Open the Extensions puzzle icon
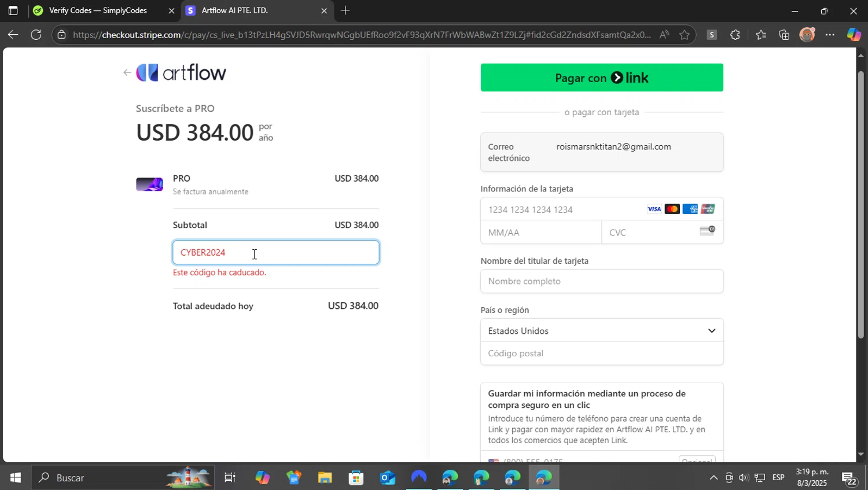868x490 pixels. point(735,35)
